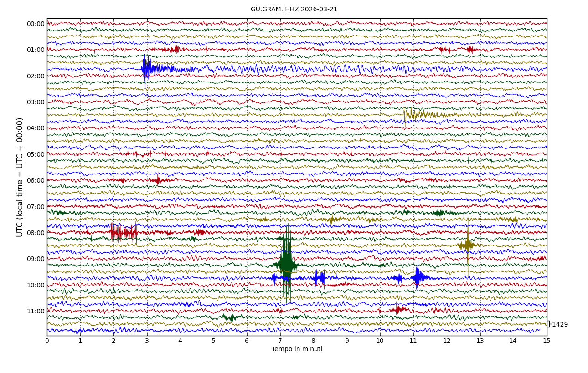Click the vertical UTC local time axis label
The width and height of the screenshot is (588, 373).
(20, 177)
